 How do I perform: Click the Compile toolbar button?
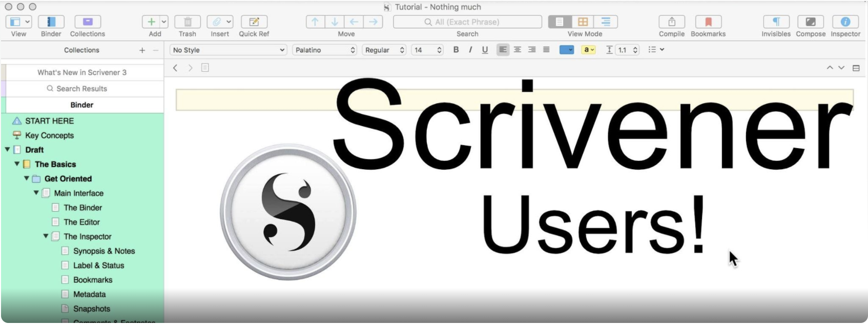pyautogui.click(x=672, y=22)
